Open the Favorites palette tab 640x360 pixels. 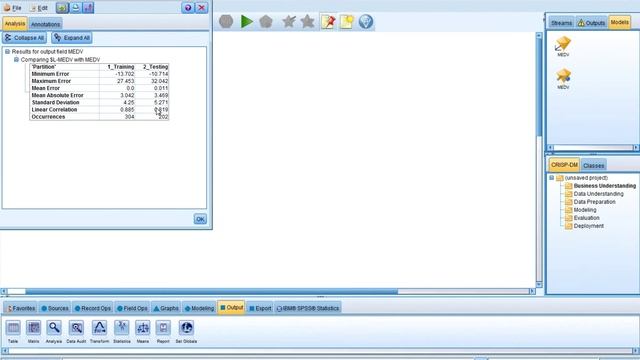point(21,308)
